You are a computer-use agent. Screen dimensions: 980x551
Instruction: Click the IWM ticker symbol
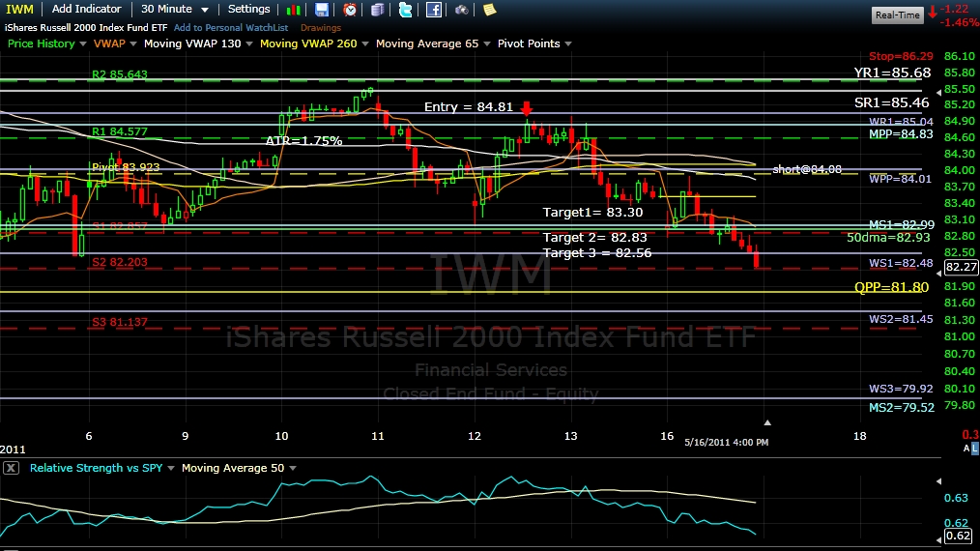click(x=19, y=10)
